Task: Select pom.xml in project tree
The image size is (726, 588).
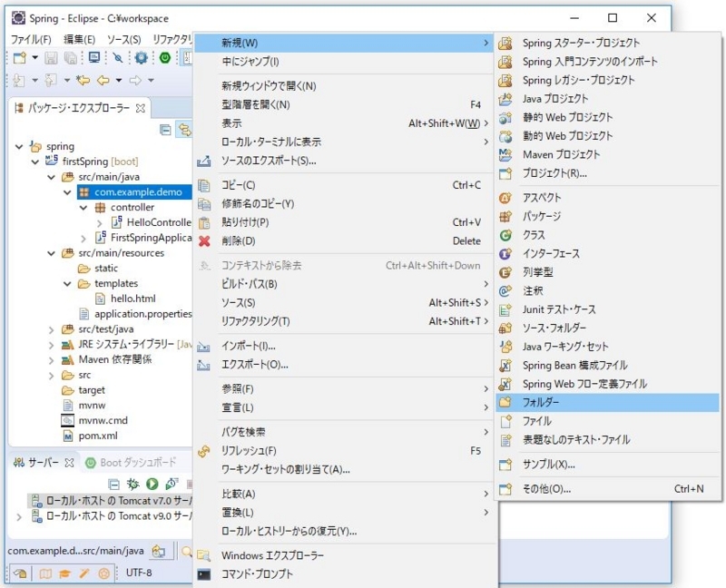Action: [98, 436]
